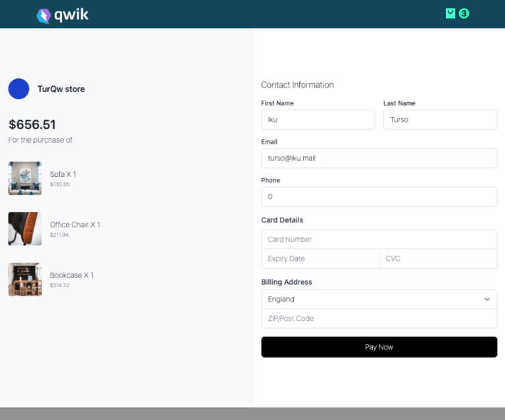The image size is (505, 420).
Task: Click the Last Name field containing Turso
Action: tap(440, 120)
